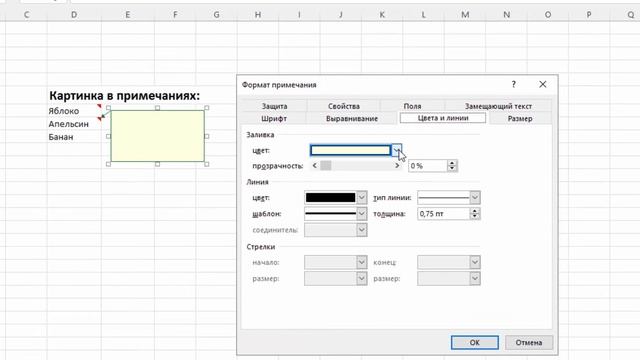
Task: Click the Отмена cancel button
Action: point(529,342)
